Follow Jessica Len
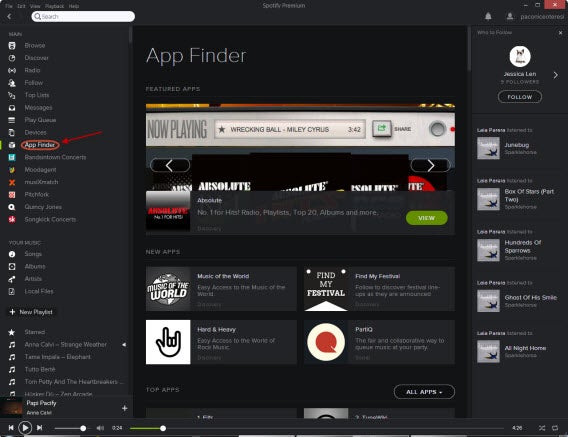Image resolution: width=568 pixels, height=437 pixels. pos(520,97)
